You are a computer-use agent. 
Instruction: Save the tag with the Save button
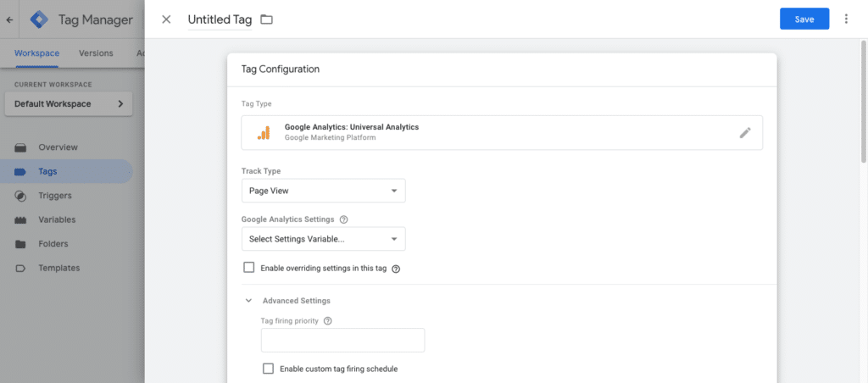pos(804,19)
